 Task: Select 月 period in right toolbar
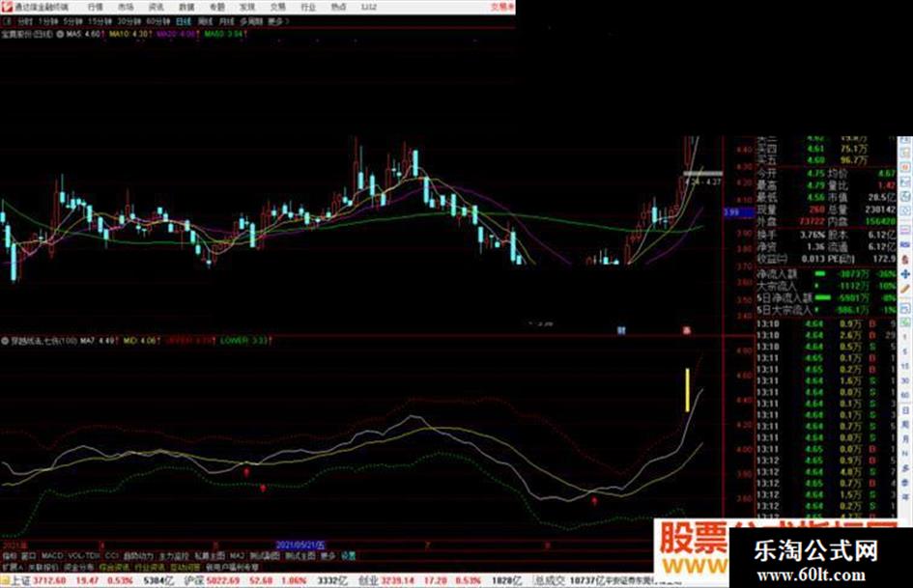pos(905,441)
